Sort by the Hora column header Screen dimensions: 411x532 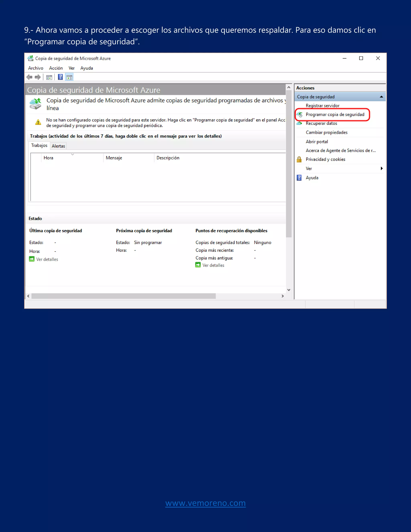click(x=72, y=158)
